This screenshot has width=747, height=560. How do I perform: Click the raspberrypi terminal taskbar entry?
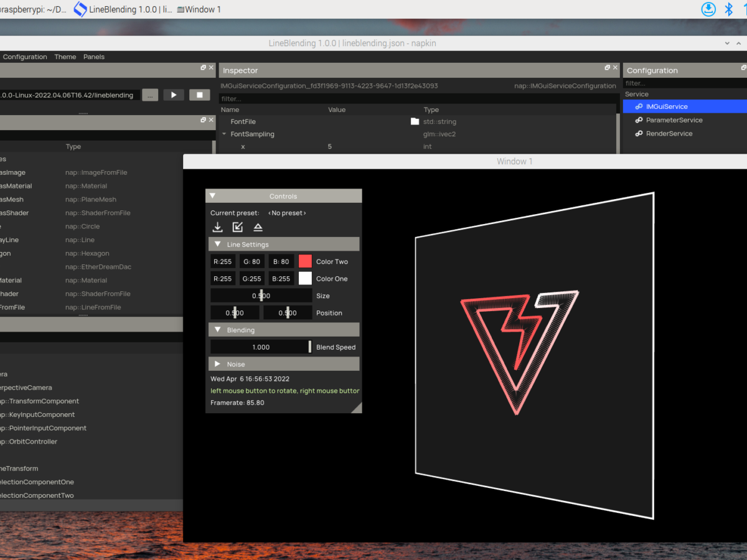coord(33,9)
